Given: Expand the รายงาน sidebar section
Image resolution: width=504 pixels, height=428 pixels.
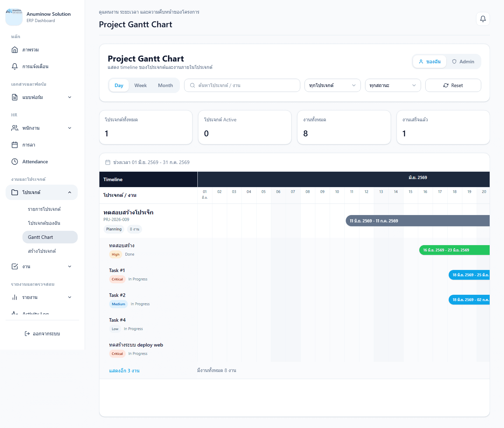Looking at the screenshot, I should (42, 297).
